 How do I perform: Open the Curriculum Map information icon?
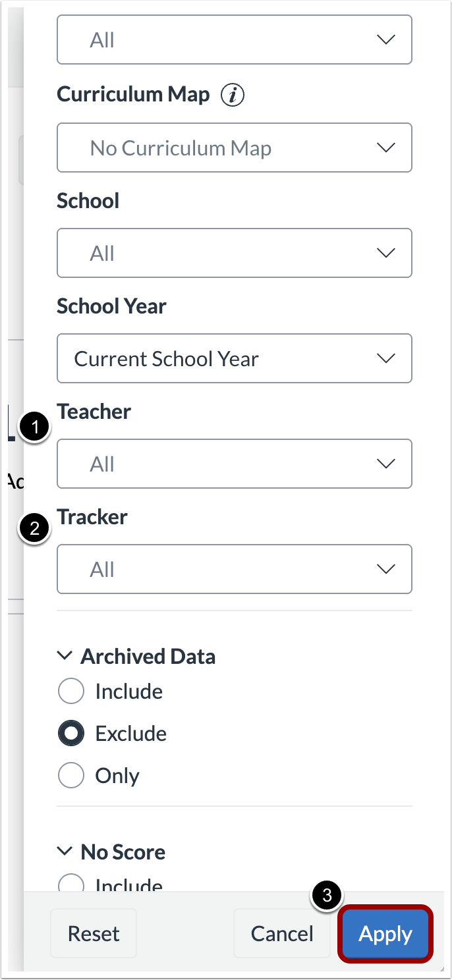coord(232,95)
